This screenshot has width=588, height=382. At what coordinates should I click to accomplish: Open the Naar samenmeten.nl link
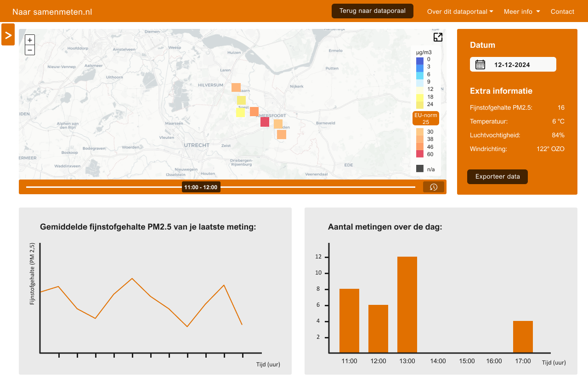[52, 12]
